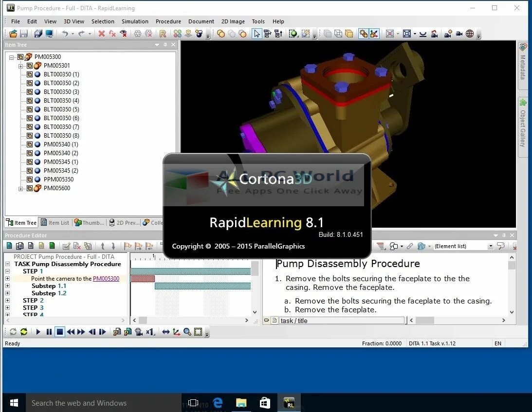Stop the simulation playback

point(60,332)
